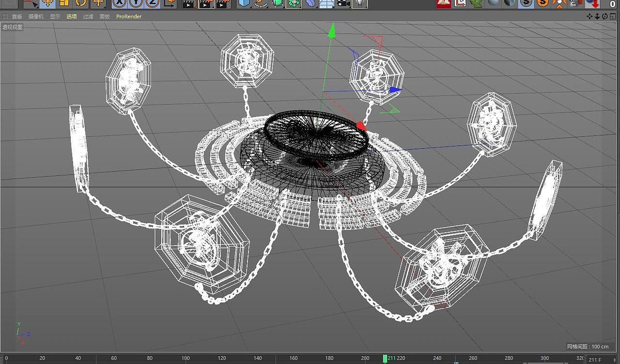Click the 0 counter at toolbar end
620x364 pixels.
point(613,4)
